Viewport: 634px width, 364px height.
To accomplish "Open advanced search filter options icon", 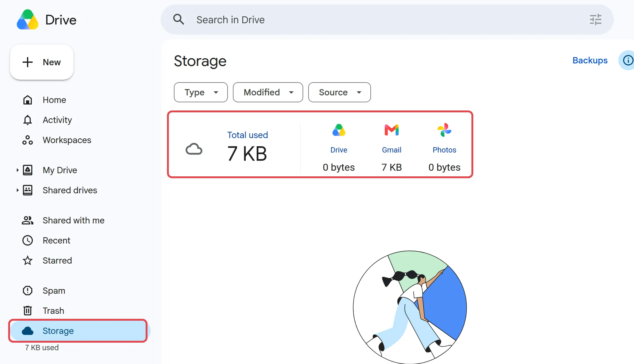I will point(595,19).
